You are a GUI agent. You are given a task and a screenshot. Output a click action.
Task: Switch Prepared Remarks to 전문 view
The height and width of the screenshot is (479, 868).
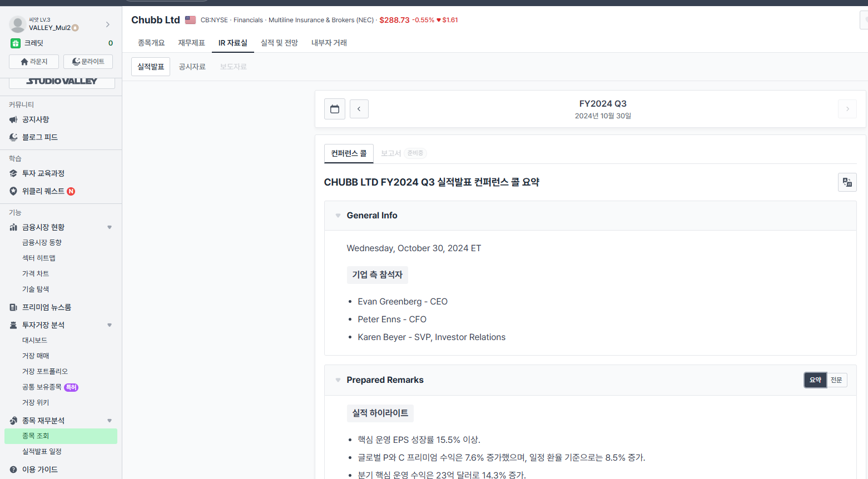pos(836,380)
